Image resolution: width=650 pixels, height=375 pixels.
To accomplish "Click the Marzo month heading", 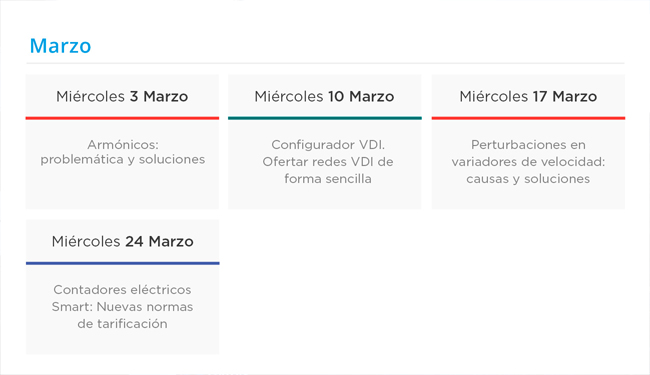I will point(60,46).
